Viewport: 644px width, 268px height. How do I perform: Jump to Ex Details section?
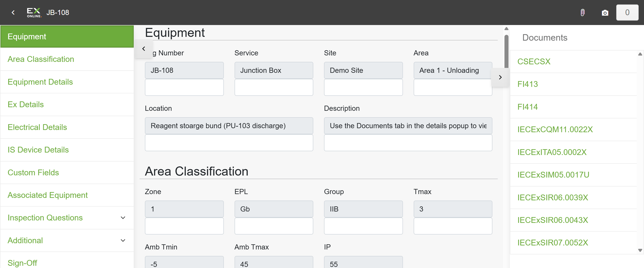click(67, 104)
